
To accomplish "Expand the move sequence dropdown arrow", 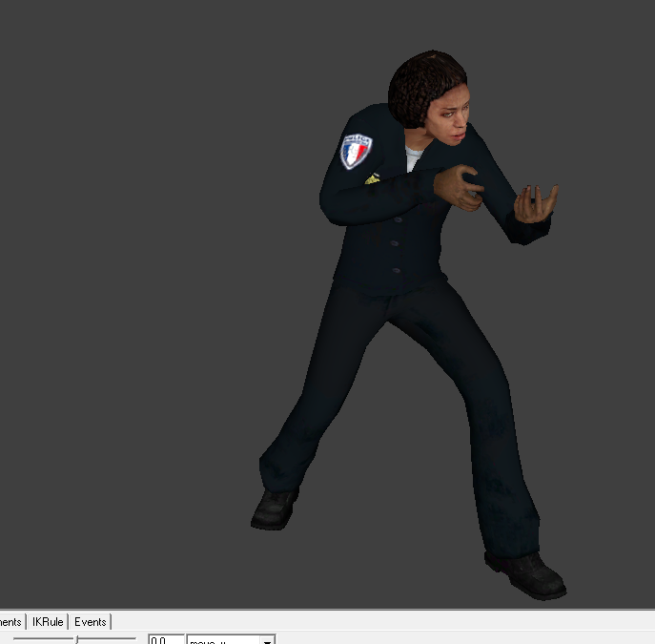I will point(268,640).
